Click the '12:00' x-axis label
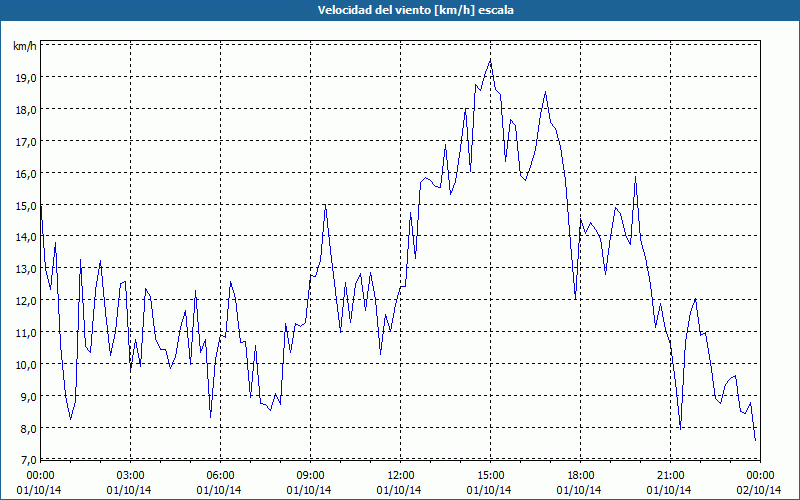The height and width of the screenshot is (500, 800). 401,476
